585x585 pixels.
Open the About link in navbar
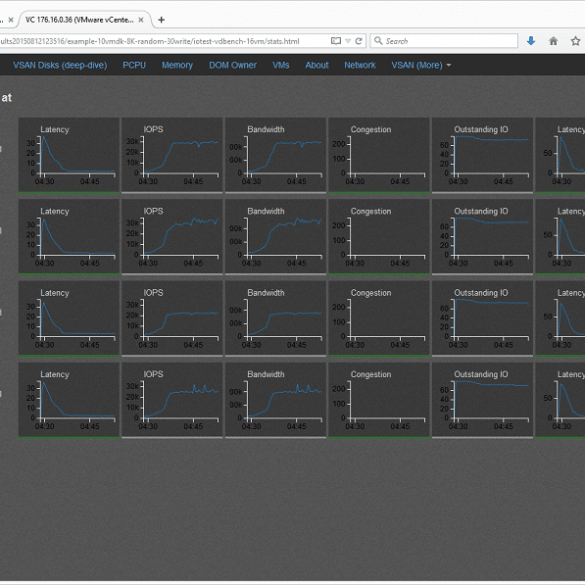pos(317,65)
